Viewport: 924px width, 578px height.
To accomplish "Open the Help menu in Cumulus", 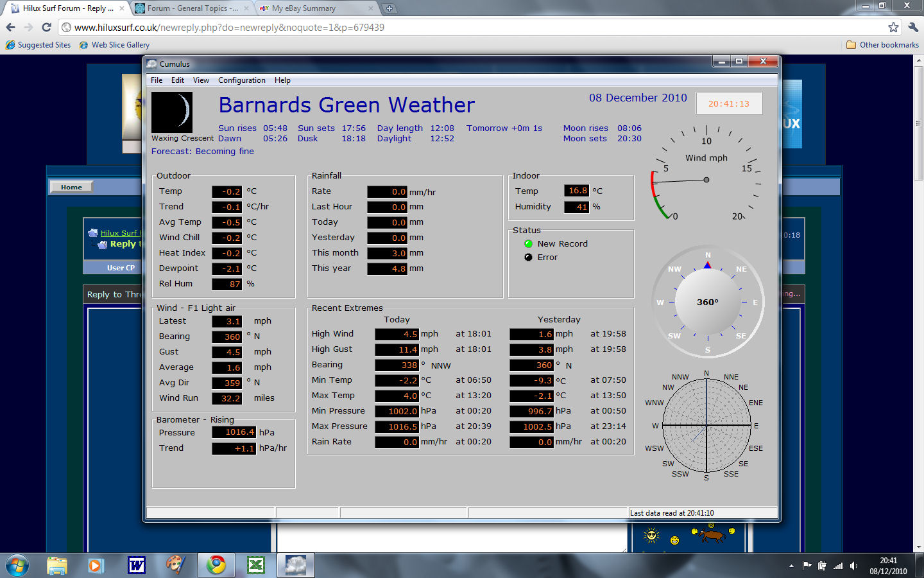I will pos(282,80).
